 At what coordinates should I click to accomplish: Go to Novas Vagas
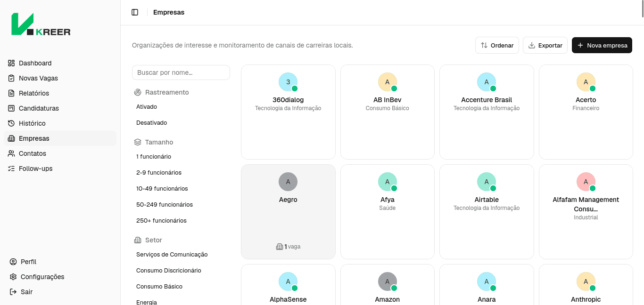60,78
